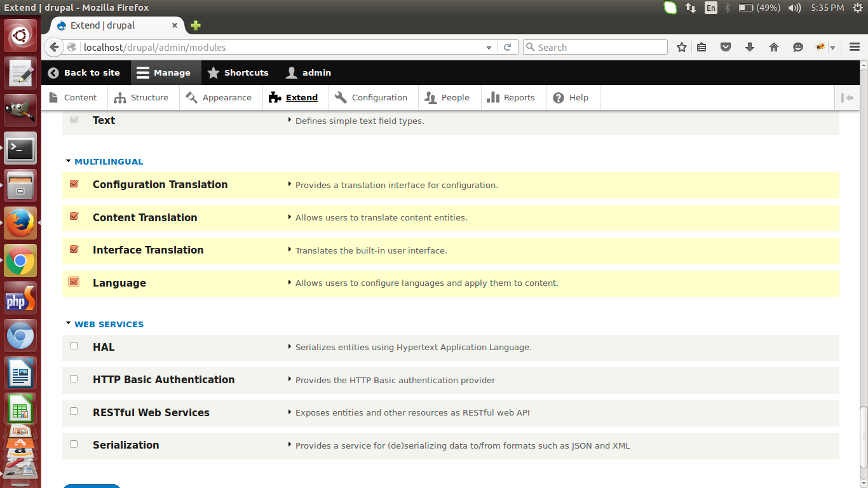868x488 pixels.
Task: Bookmark this page with the star icon
Action: coord(681,47)
